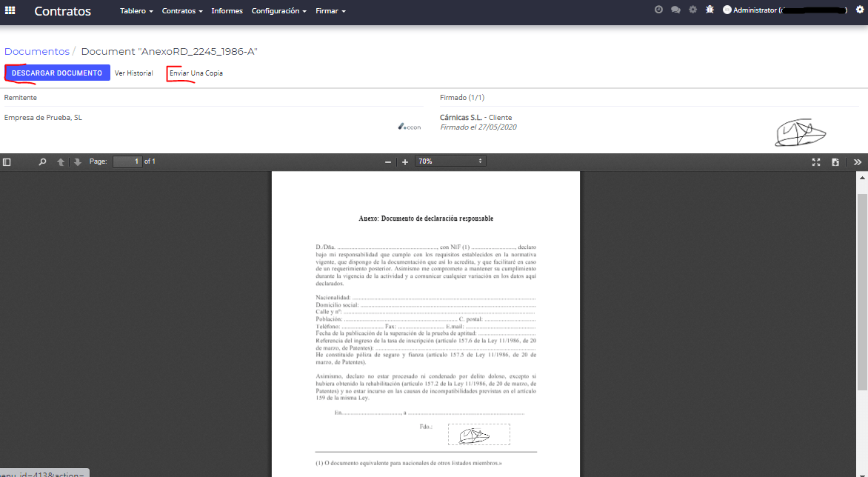This screenshot has width=868, height=477.
Task: Click the PDF page number field
Action: click(127, 161)
